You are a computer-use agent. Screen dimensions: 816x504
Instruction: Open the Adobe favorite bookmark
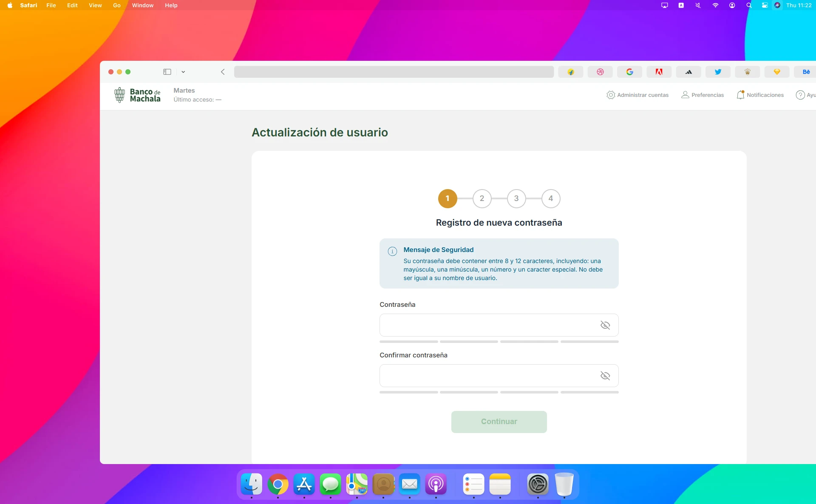pyautogui.click(x=659, y=72)
